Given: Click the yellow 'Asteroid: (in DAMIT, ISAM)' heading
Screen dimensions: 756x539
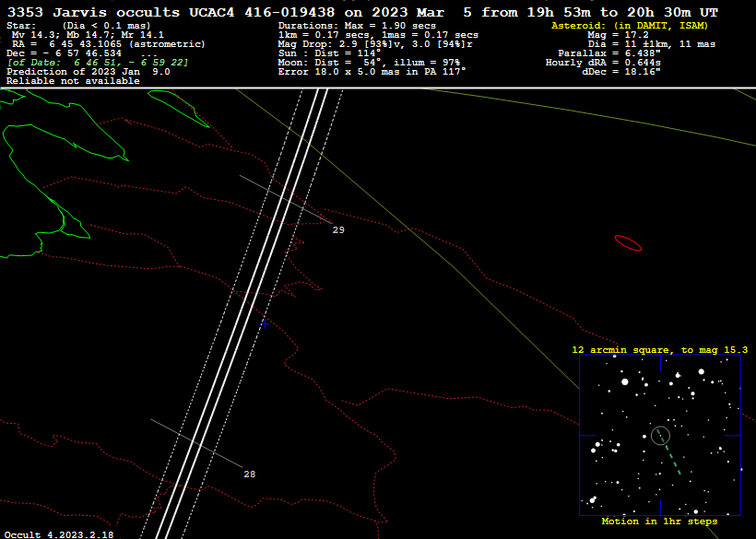Looking at the screenshot, I should click(x=630, y=26).
